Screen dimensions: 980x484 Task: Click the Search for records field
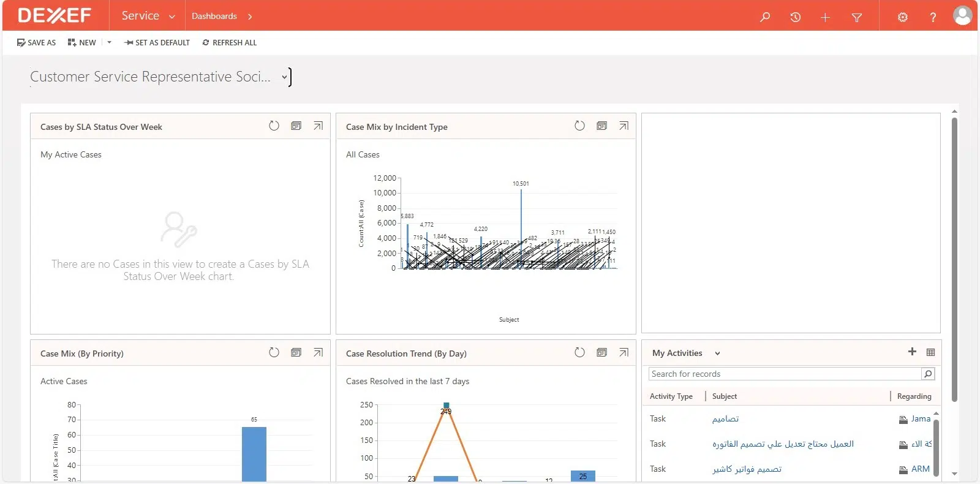point(784,374)
